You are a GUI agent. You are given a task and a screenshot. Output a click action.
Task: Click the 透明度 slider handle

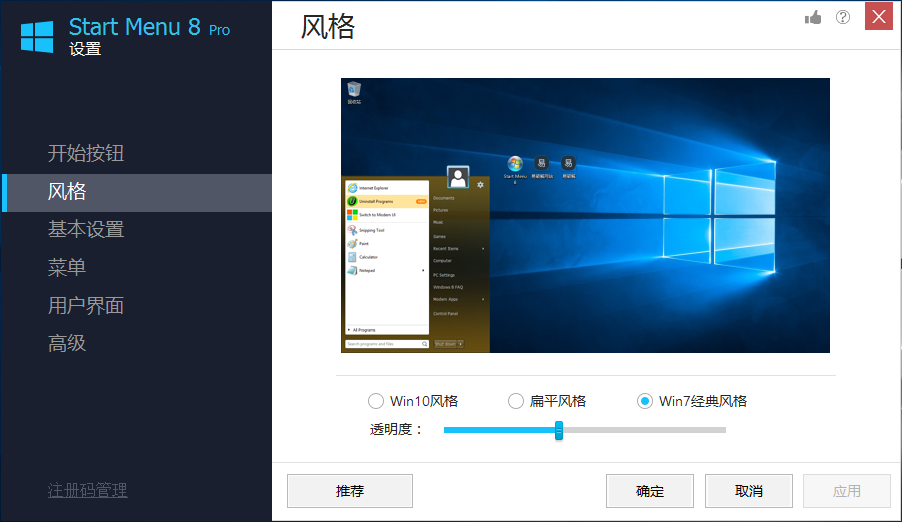click(x=559, y=430)
